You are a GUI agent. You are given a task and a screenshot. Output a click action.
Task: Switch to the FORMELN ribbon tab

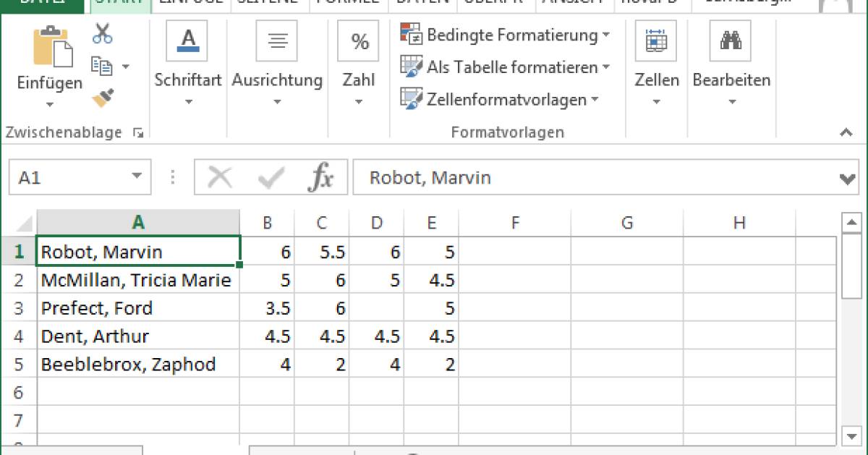349,4
